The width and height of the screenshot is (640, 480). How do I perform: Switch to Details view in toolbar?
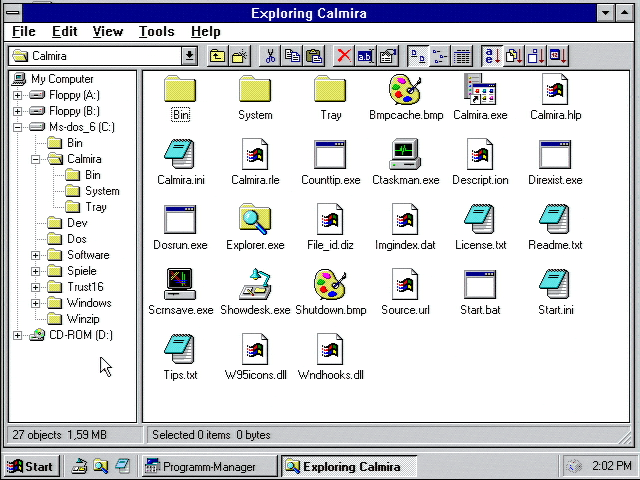[x=462, y=56]
